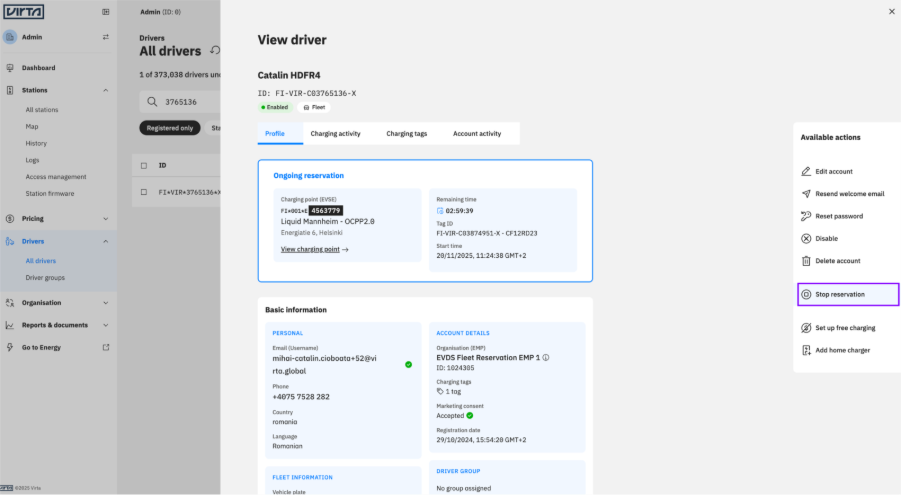The image size is (901, 495).
Task: Click info icon beside EVDS Fleet Reservation
Action: (x=546, y=358)
